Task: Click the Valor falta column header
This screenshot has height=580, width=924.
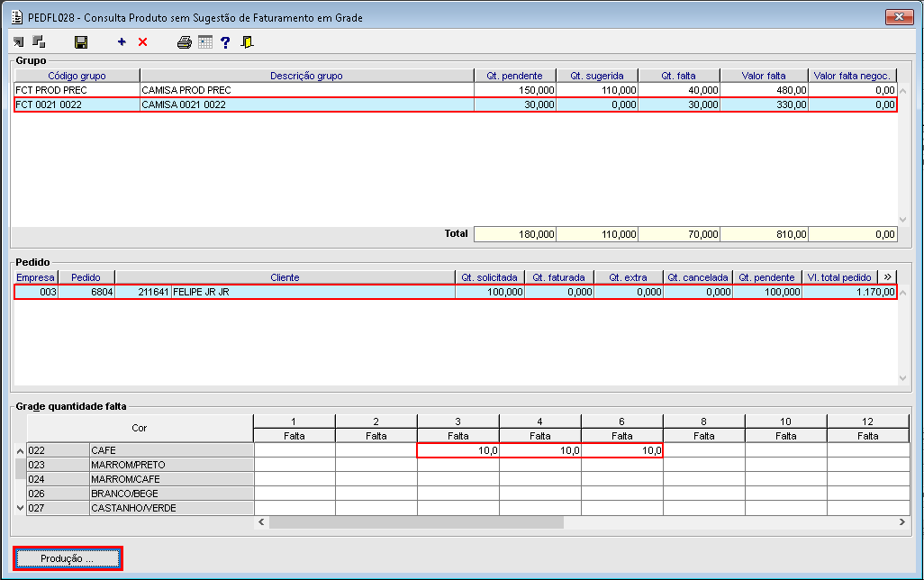Action: (x=764, y=76)
